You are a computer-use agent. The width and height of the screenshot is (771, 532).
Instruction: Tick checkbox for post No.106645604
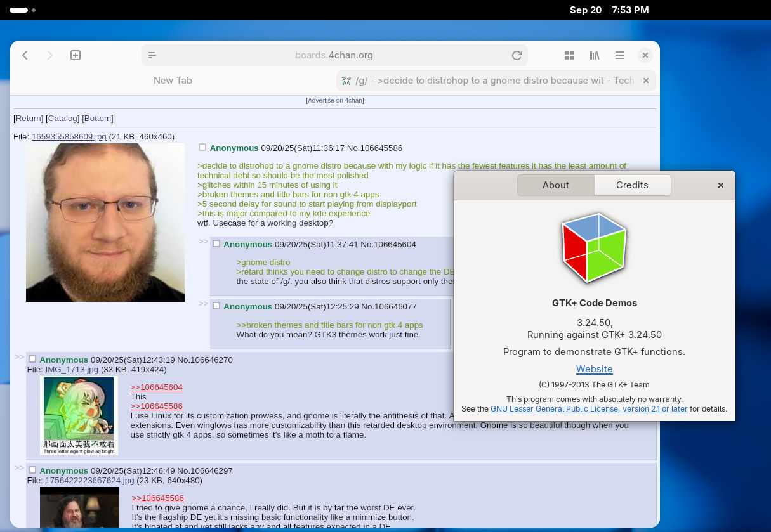pyautogui.click(x=216, y=243)
